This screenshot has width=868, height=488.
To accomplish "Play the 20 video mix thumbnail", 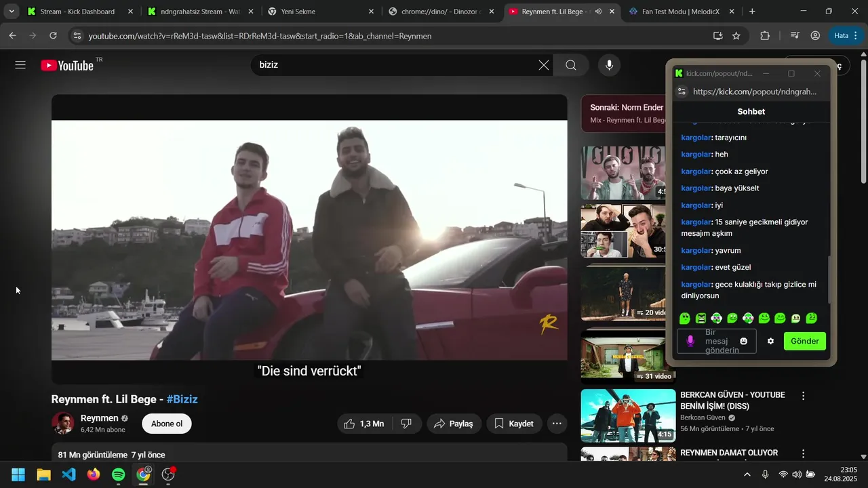I will pos(624,292).
